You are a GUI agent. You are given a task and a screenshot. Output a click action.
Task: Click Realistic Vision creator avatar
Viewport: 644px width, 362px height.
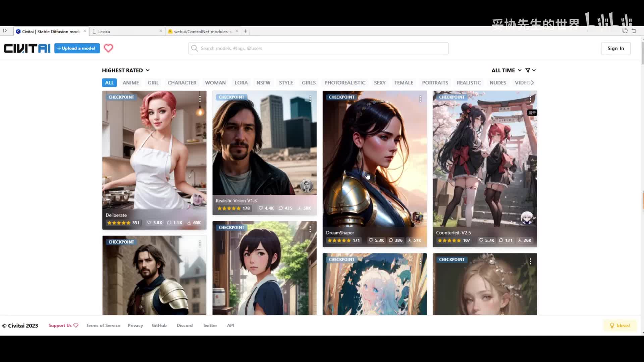(x=306, y=186)
